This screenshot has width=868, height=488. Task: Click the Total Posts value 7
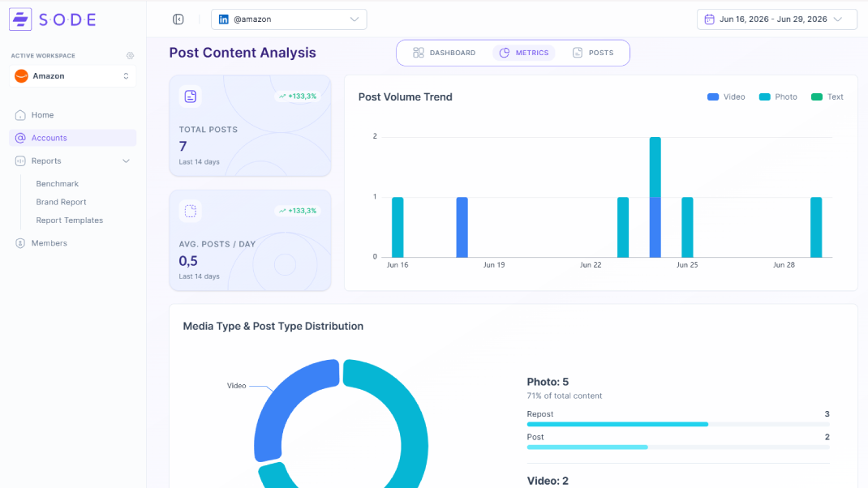pos(183,146)
